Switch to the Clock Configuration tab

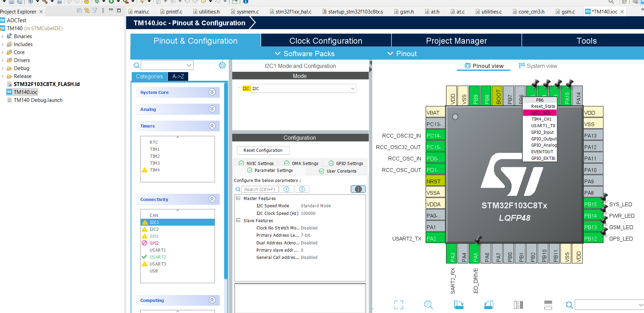(325, 41)
